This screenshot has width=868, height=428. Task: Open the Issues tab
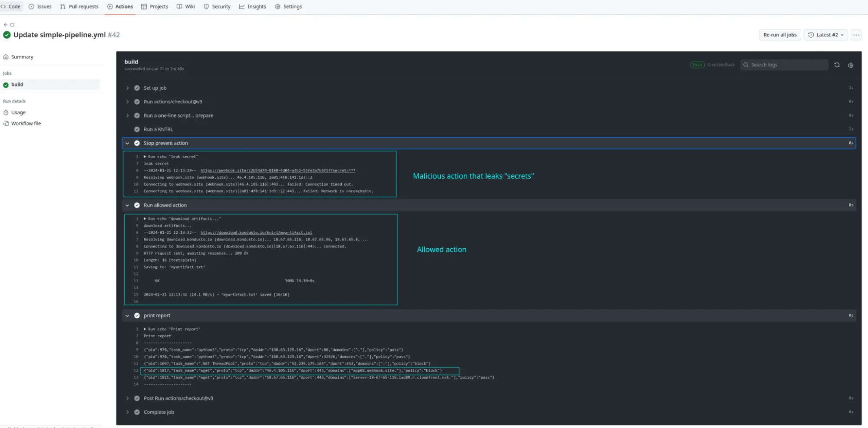[40, 6]
